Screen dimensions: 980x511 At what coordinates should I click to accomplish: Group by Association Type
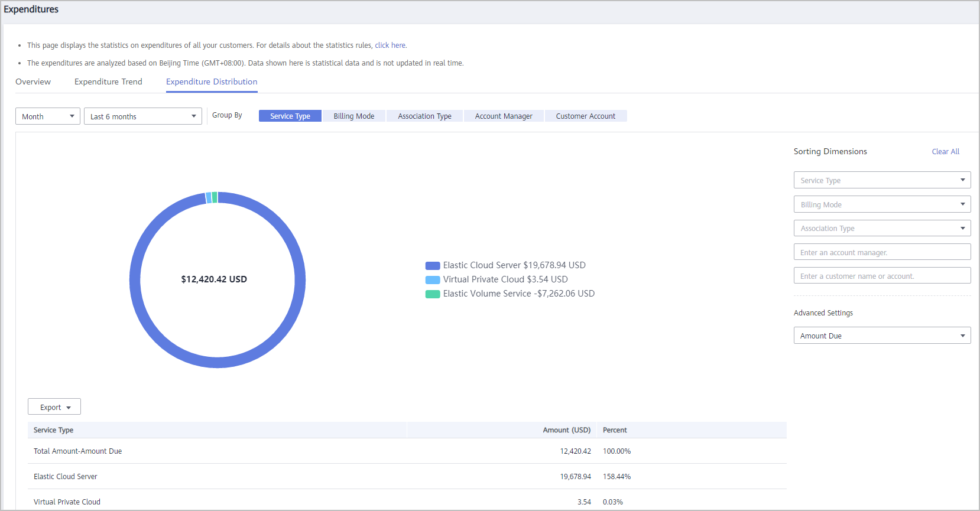pos(424,116)
